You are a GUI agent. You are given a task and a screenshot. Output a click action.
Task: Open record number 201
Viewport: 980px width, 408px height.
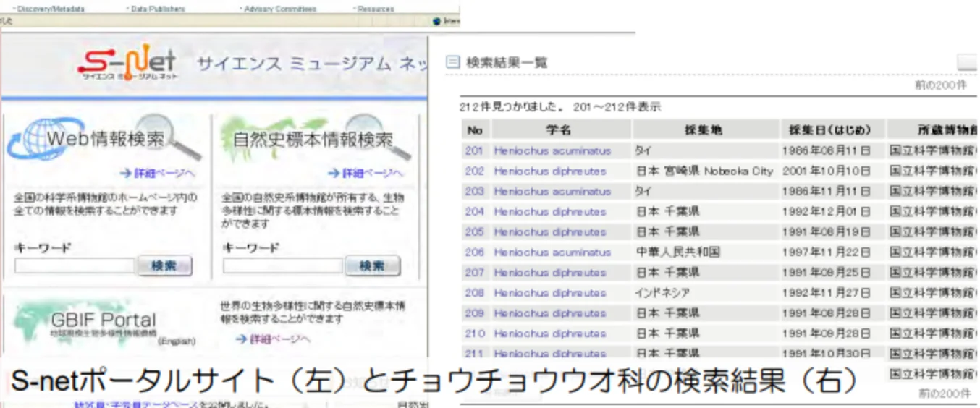(x=474, y=151)
